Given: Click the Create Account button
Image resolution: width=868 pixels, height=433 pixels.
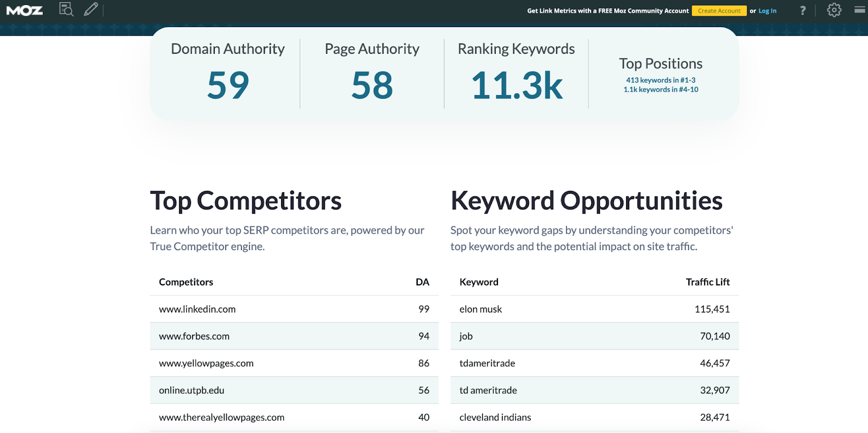Looking at the screenshot, I should pyautogui.click(x=719, y=11).
